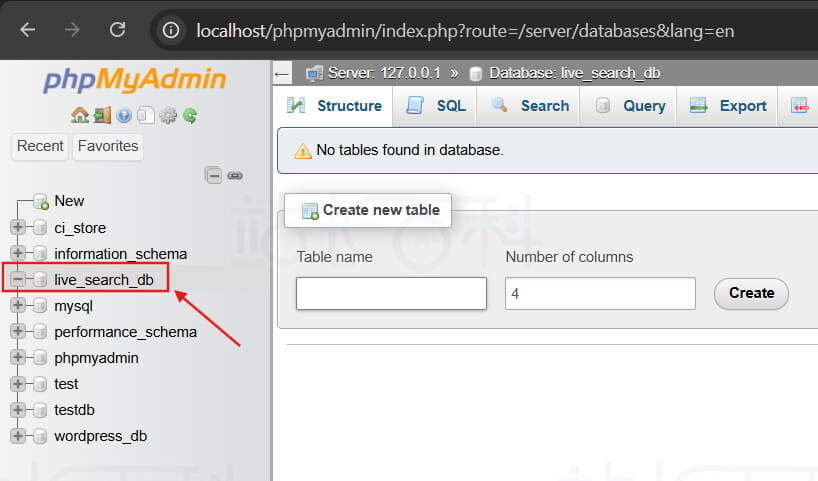Screen dimensions: 818x481
Task: Open phpmyadmin database in tree
Action: coord(97,358)
